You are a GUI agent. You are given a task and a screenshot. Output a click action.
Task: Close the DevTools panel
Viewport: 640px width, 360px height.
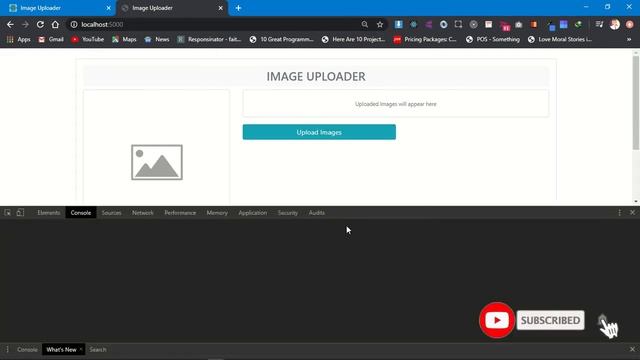pyautogui.click(x=632, y=213)
